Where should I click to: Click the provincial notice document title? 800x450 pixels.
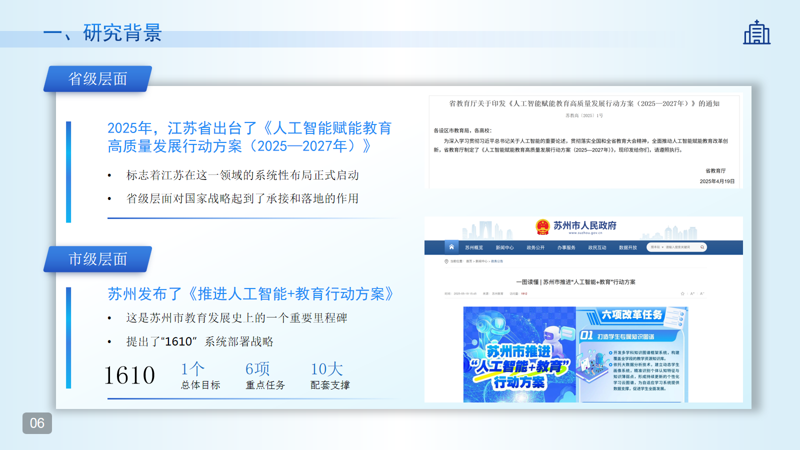click(x=584, y=103)
